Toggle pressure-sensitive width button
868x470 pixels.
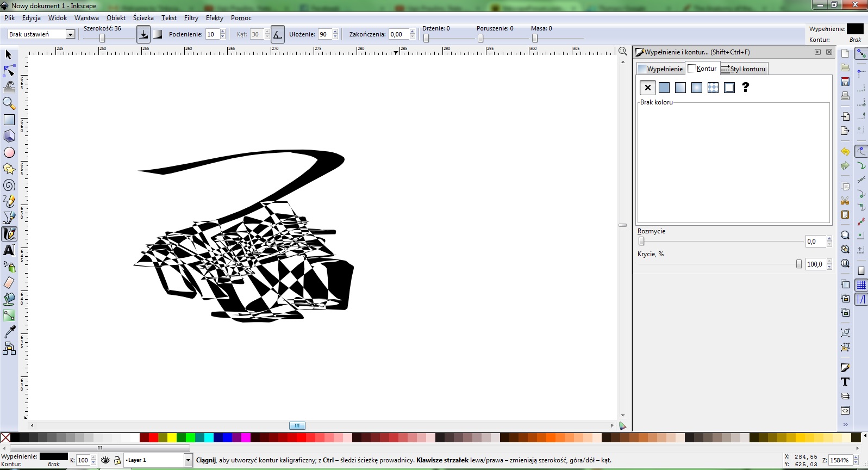(x=143, y=34)
